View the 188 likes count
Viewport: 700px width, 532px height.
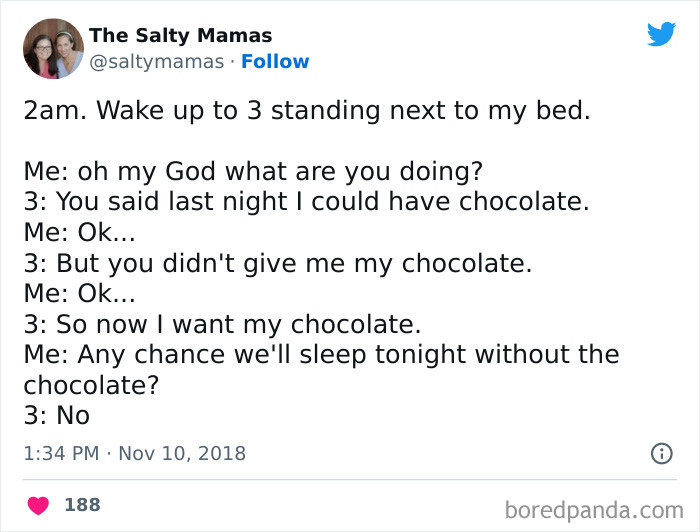tap(82, 505)
